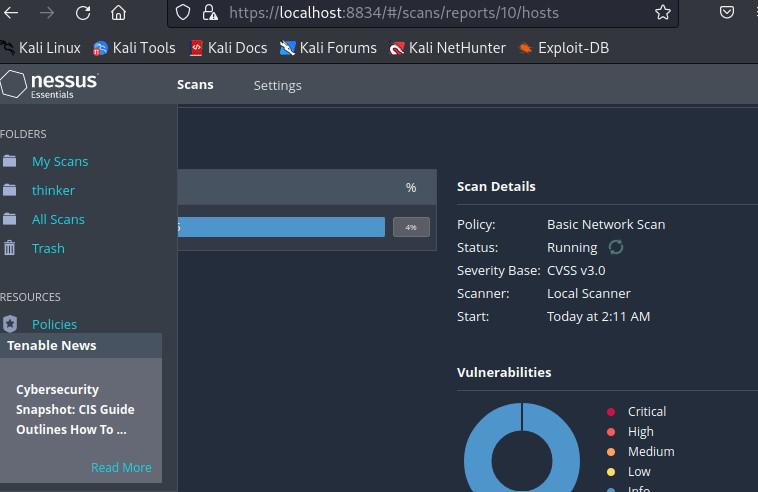758x492 pixels.
Task: Click the Medium legend color dot
Action: click(611, 452)
